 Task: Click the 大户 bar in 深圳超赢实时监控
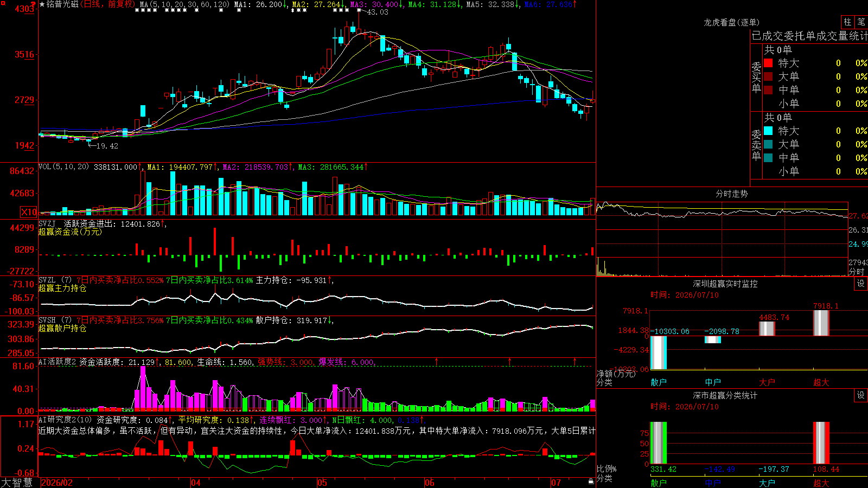(x=767, y=329)
